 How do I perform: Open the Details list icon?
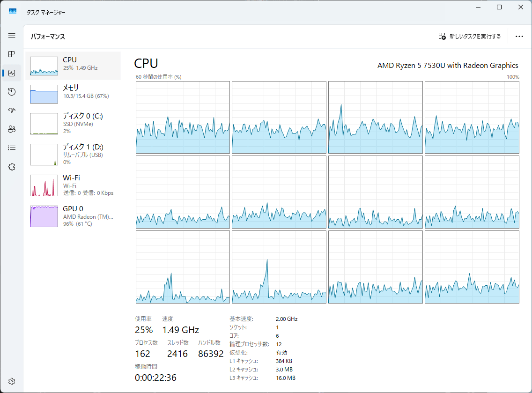(x=12, y=148)
